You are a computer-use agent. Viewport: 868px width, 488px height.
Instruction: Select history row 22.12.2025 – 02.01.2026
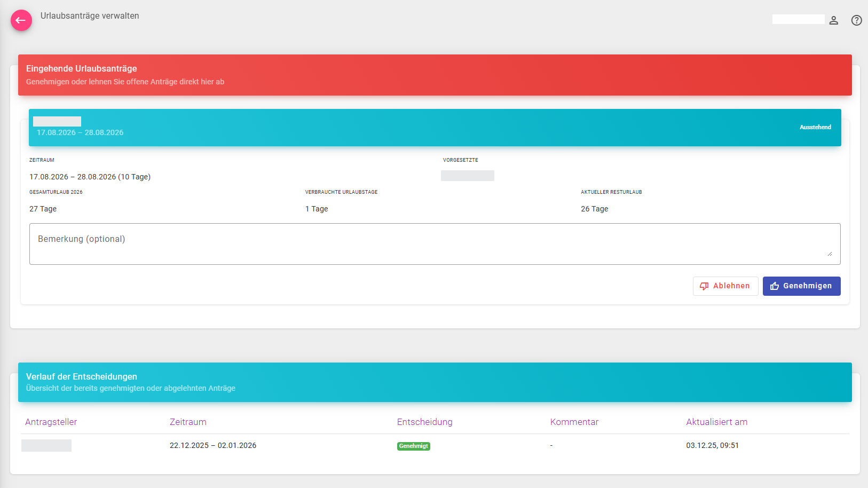point(213,445)
